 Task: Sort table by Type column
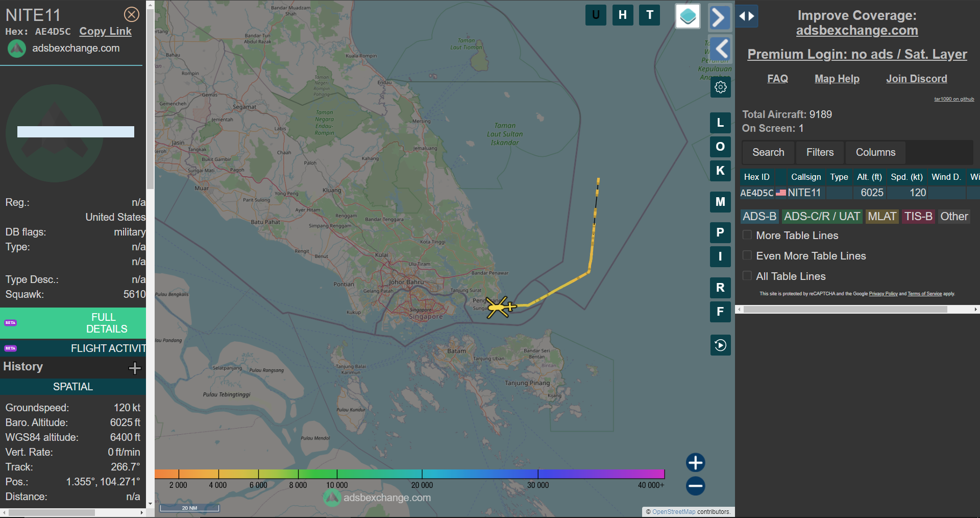839,177
